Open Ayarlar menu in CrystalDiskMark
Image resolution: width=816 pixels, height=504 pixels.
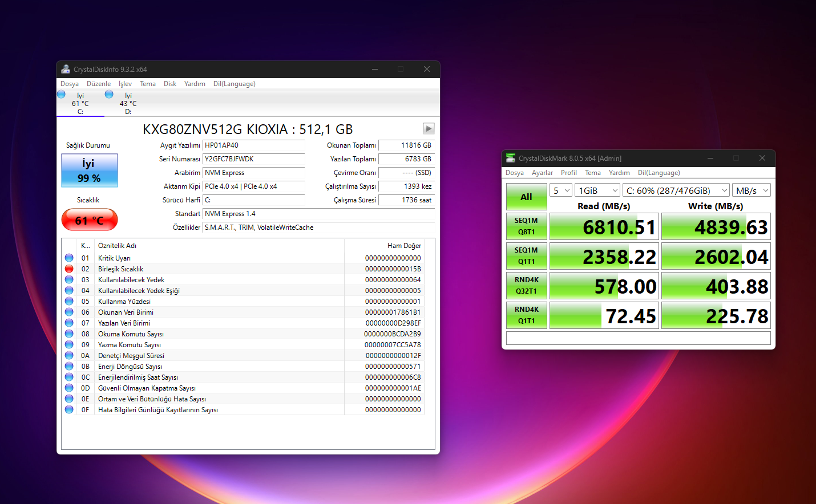click(x=542, y=173)
